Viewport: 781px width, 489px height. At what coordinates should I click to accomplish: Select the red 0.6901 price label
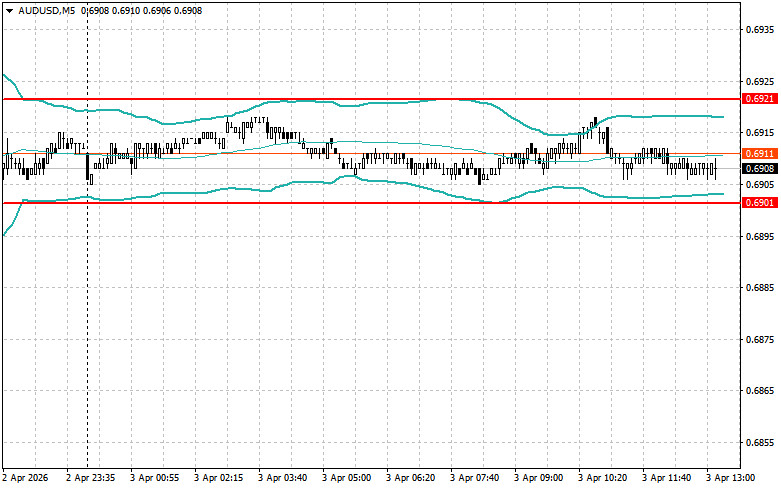coord(760,203)
